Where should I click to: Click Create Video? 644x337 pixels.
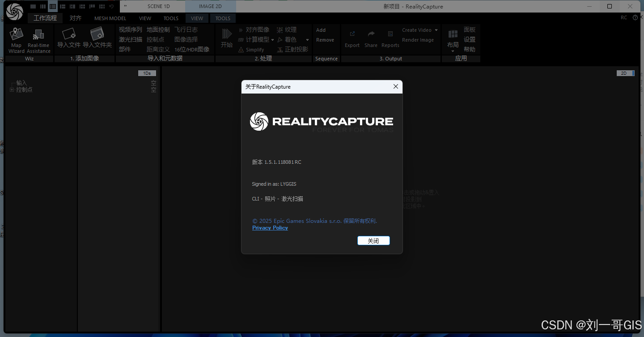click(417, 30)
